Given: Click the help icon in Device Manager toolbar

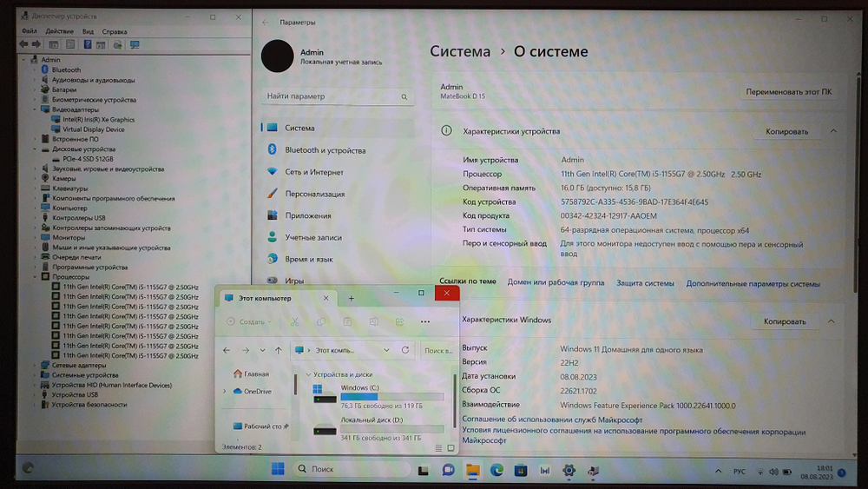Looking at the screenshot, I should [88, 44].
